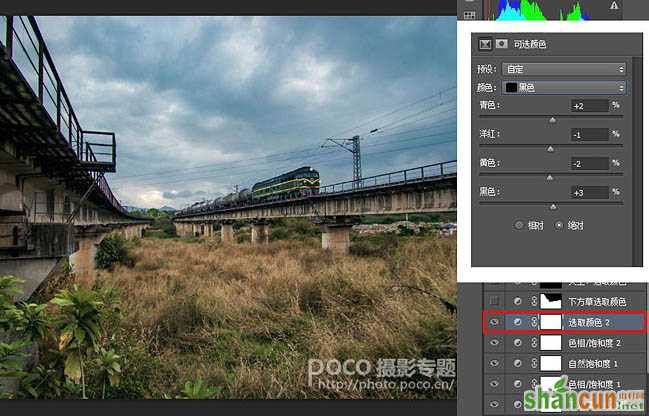The height and width of the screenshot is (416, 649).
Task: Hide the 选取颜色 2 layer
Action: click(494, 322)
